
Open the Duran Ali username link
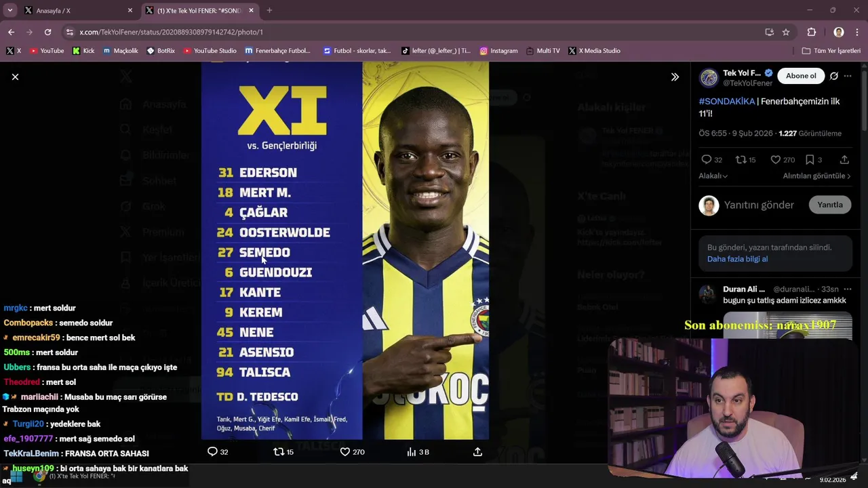[744, 289]
